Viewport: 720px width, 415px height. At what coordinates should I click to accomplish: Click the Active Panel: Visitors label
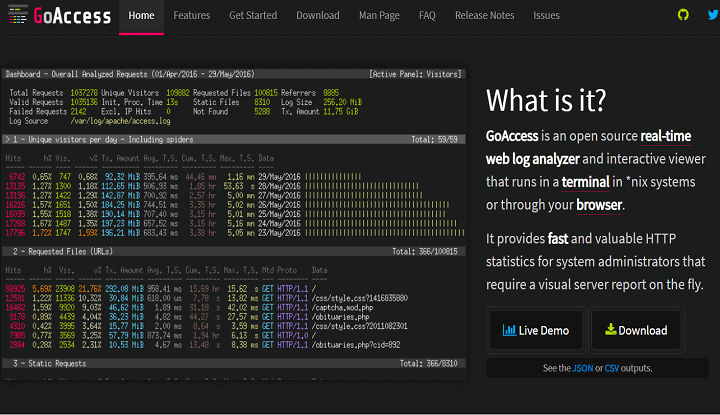coord(415,74)
